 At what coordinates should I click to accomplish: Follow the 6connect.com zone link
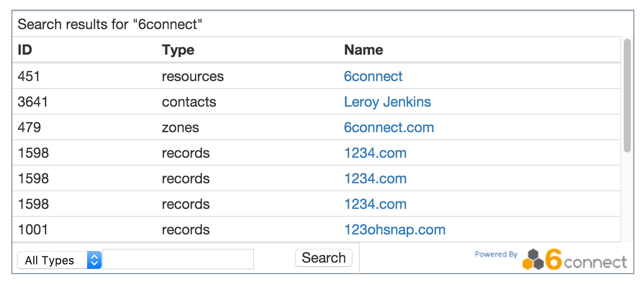coord(389,127)
